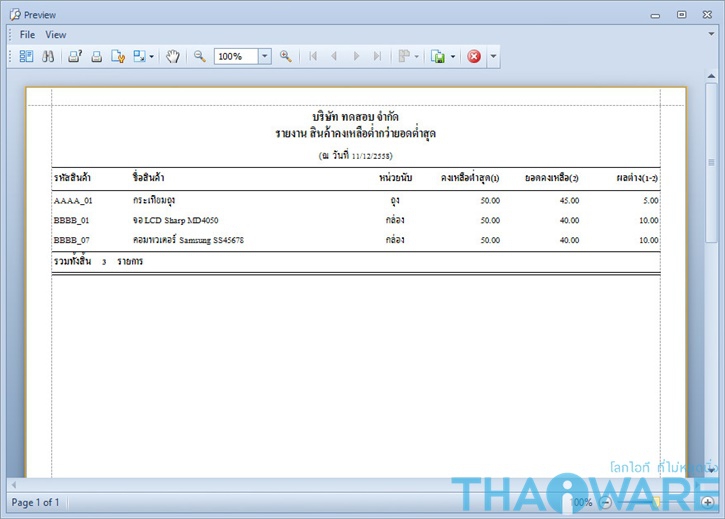Expand the multiple pages dropdown arrow

click(417, 56)
